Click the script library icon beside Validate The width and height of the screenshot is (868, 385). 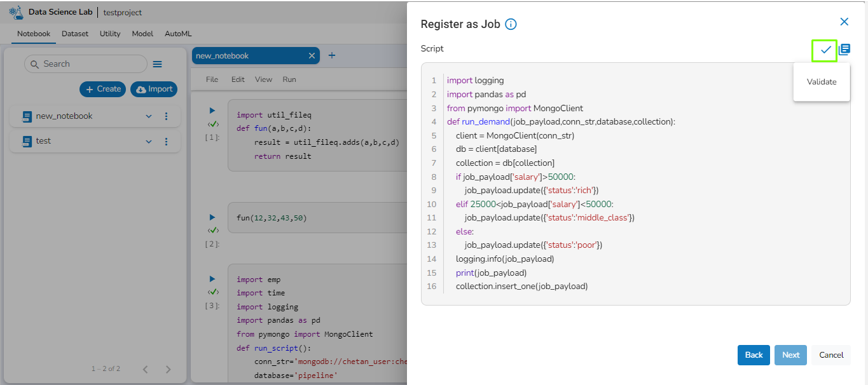coord(844,50)
